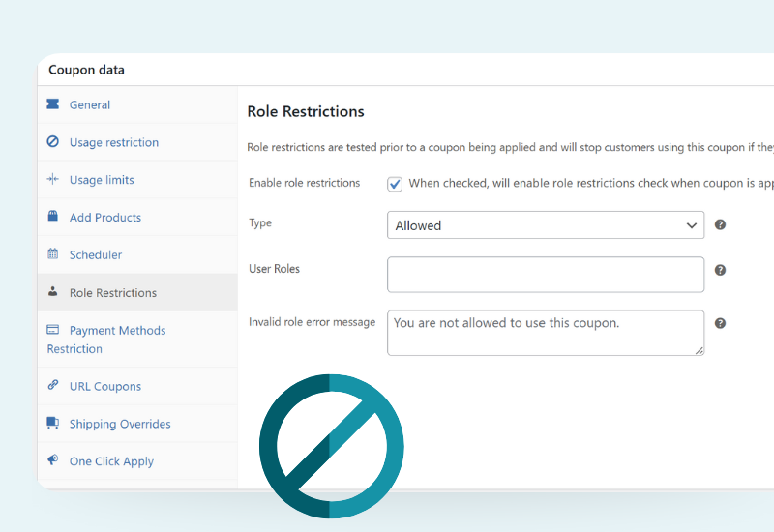Click the Add Products bag icon
This screenshot has width=774, height=532.
(x=53, y=216)
